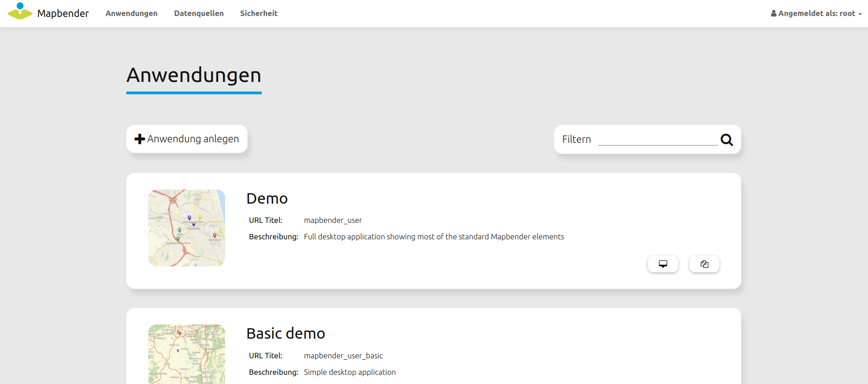The height and width of the screenshot is (384, 868).
Task: Click the 'mapbender_user_basic' URL title text
Action: [343, 356]
